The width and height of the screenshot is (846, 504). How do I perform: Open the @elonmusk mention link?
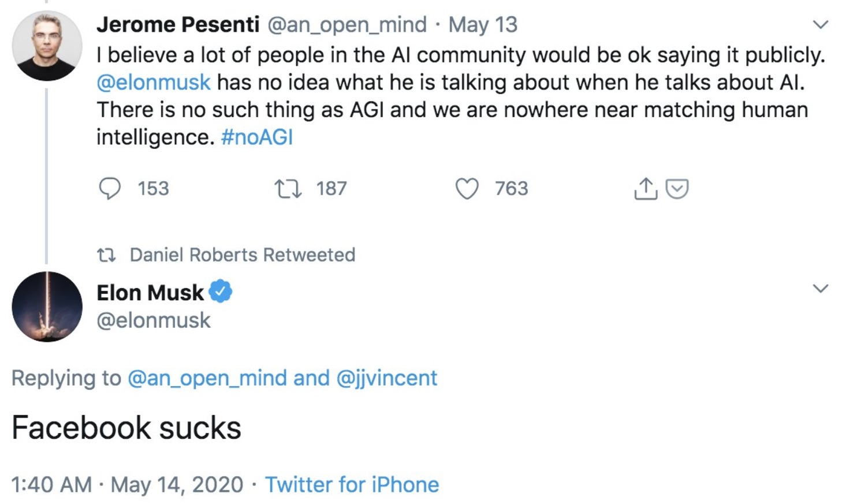(x=152, y=82)
